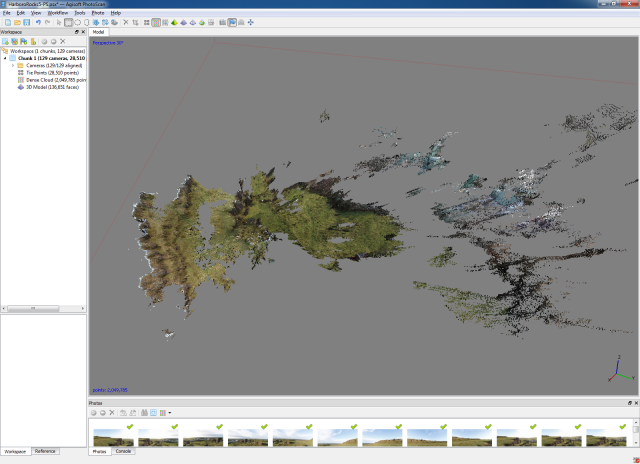The height and width of the screenshot is (464, 640).
Task: Click the Workspace pane horizontal scrollbar
Action: (43, 309)
